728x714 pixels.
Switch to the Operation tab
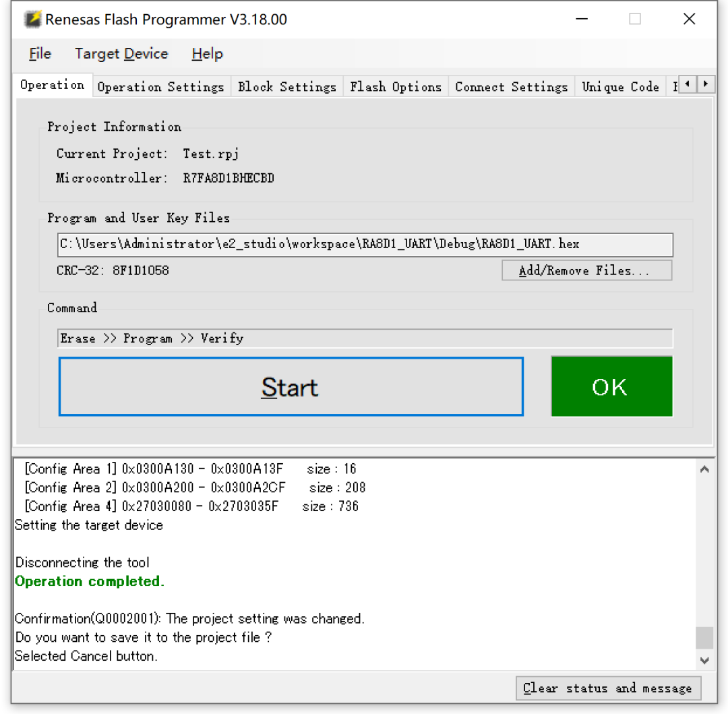tap(53, 85)
